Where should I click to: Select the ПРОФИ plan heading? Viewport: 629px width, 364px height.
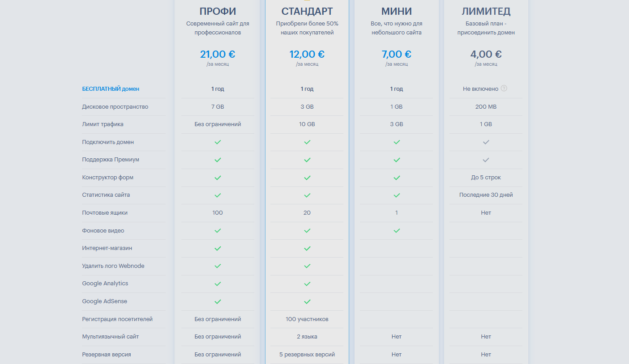click(218, 11)
